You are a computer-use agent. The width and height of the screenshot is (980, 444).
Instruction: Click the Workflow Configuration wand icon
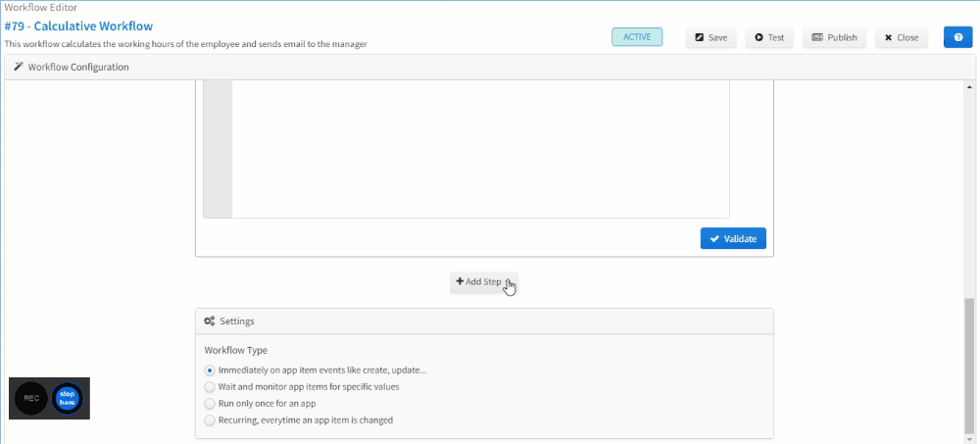pyautogui.click(x=18, y=67)
